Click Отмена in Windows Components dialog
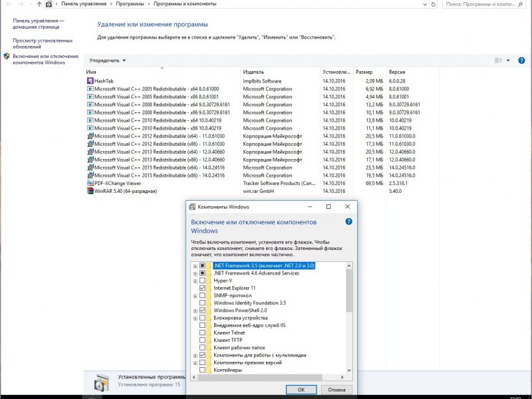532x399 pixels. pos(336,390)
